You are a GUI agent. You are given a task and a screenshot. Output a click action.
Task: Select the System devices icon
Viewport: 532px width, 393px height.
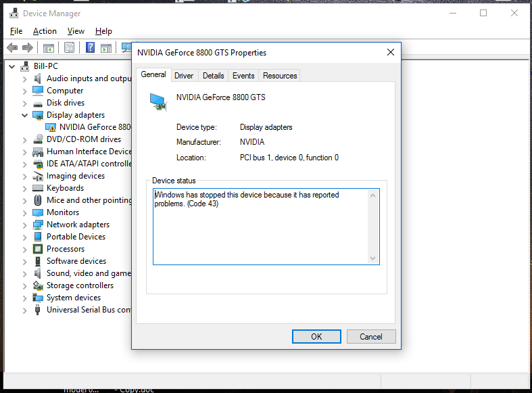pyautogui.click(x=38, y=298)
